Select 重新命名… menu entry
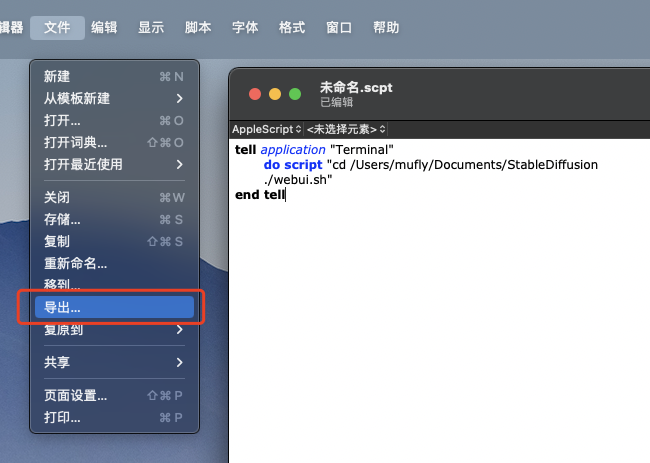Screen dimensions: 650x463 tap(114, 263)
